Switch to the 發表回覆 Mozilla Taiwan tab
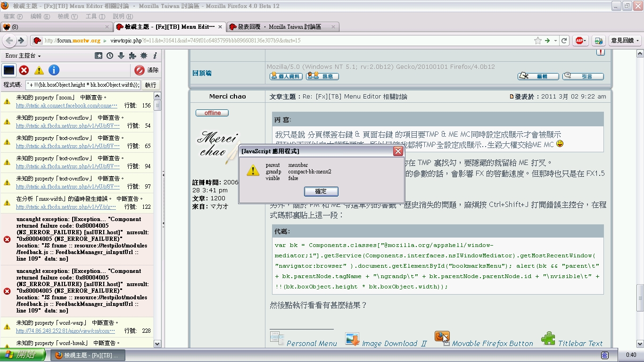The image size is (644, 362). point(283,27)
